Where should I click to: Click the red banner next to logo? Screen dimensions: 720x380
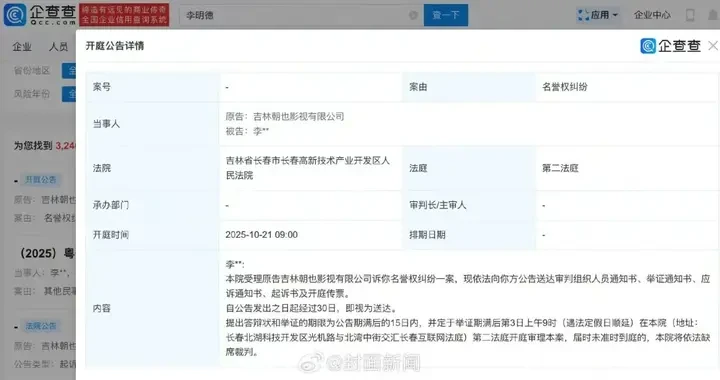(124, 15)
